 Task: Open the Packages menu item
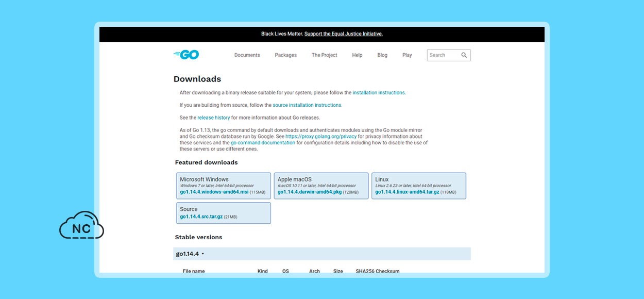coord(285,55)
